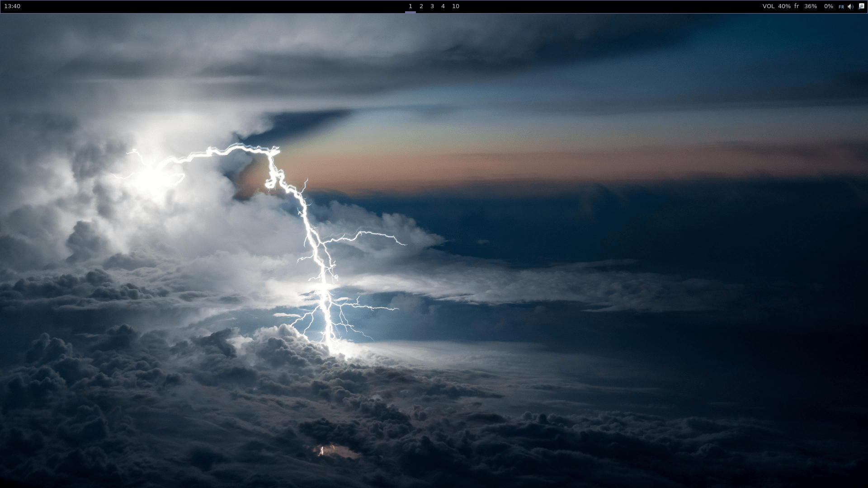Switch to workspace 2
The image size is (868, 488).
tap(421, 6)
